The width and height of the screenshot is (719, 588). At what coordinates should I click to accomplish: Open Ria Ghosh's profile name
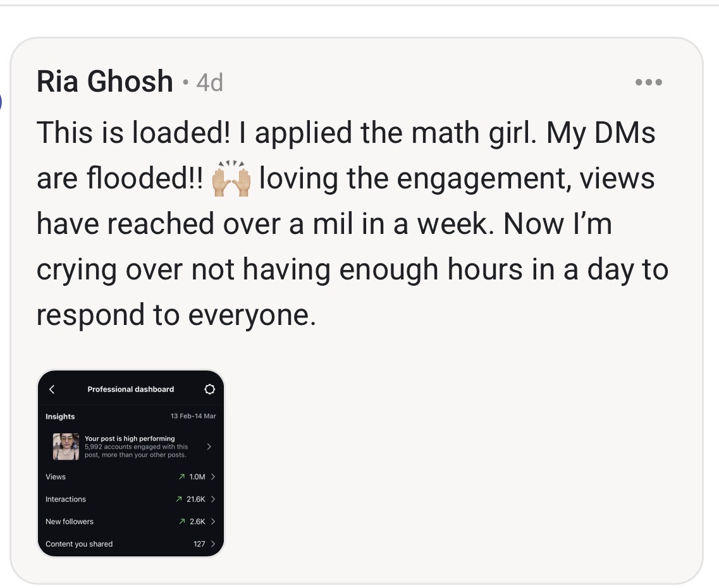104,82
